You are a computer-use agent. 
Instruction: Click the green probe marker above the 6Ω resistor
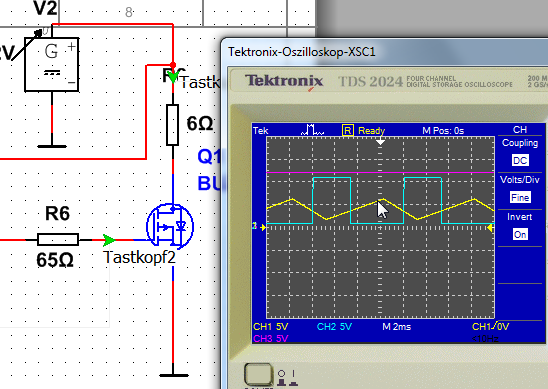click(173, 76)
